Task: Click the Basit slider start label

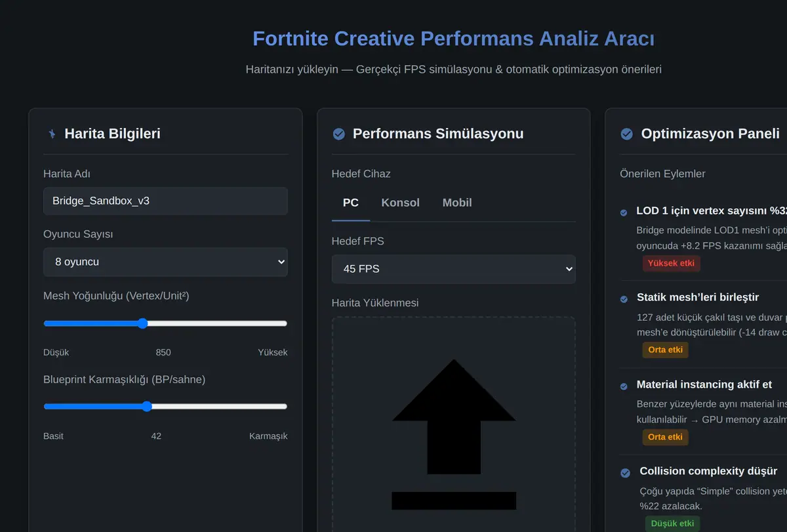Action: (x=53, y=436)
